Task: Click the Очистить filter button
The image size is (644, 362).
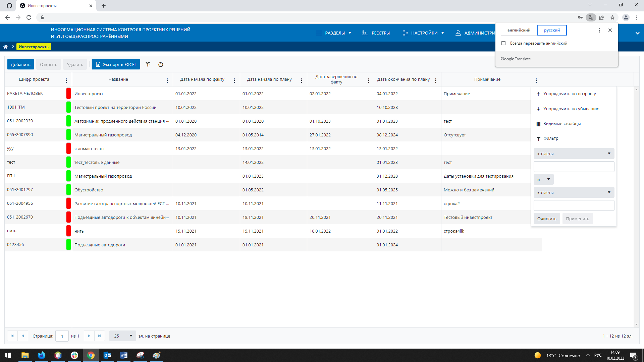Action: 547,219
